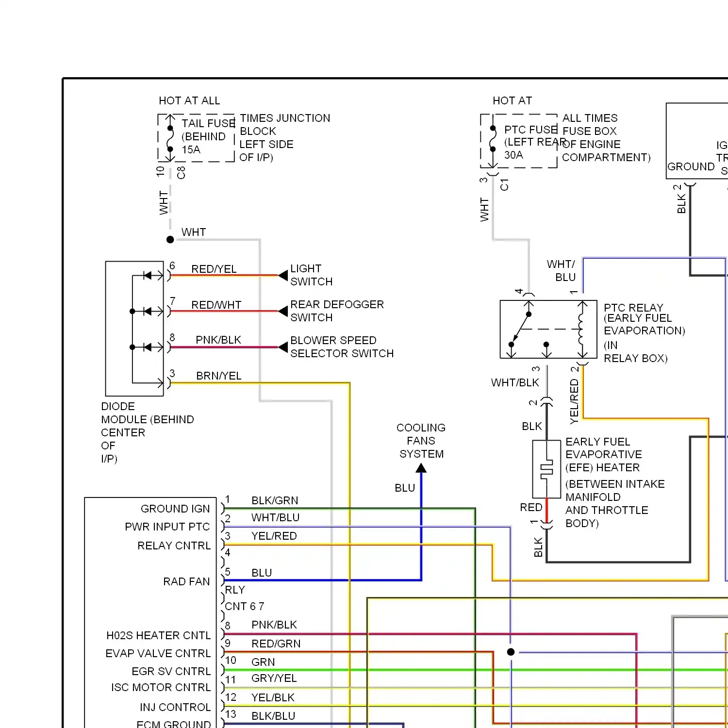
Task: Click the RED/WHT wire label
Action: [216, 305]
